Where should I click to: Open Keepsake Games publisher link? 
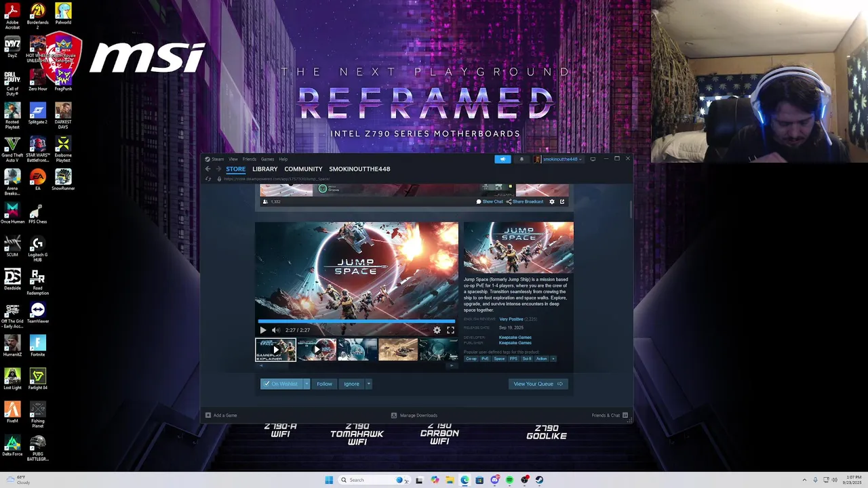click(515, 343)
